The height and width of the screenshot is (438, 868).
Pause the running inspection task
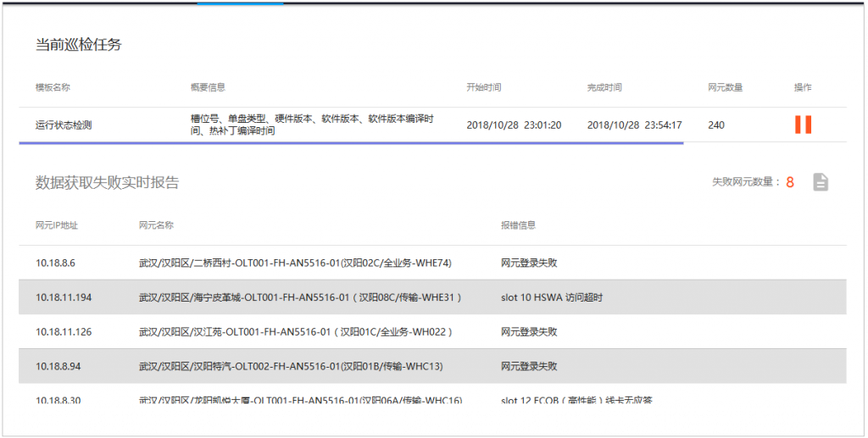(803, 125)
